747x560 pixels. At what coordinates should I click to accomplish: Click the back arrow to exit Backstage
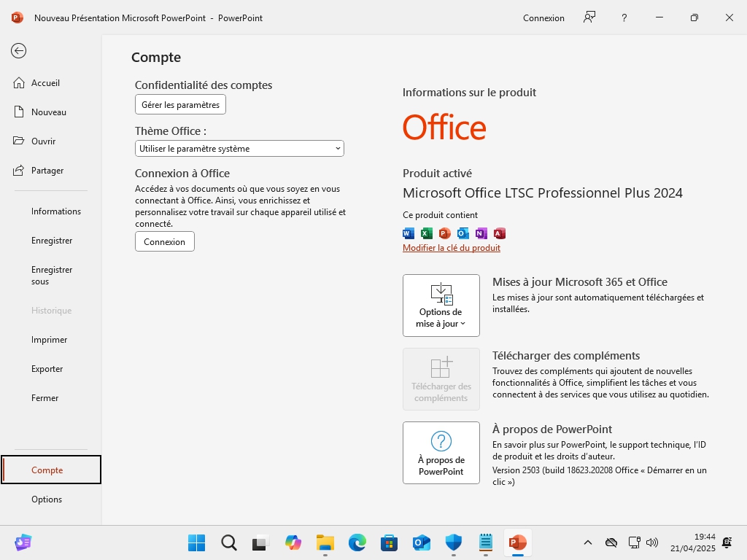[x=19, y=50]
